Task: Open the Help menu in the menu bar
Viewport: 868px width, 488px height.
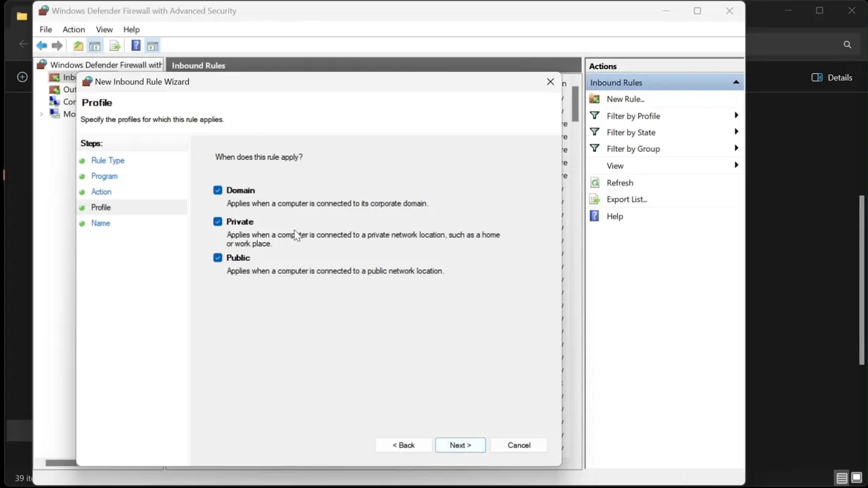Action: click(x=132, y=30)
